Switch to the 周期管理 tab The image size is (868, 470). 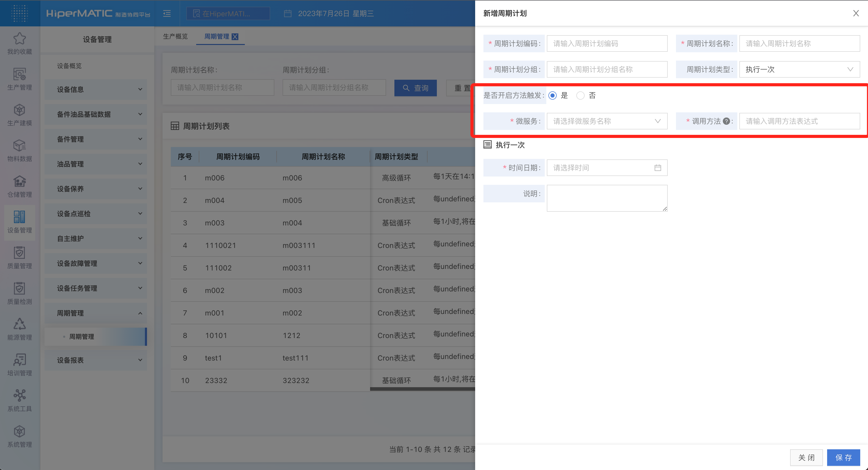coord(217,36)
